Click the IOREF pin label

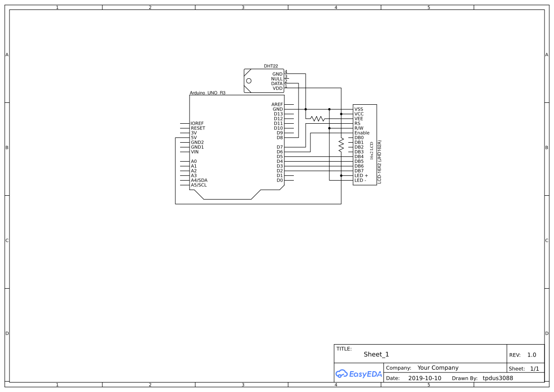tap(197, 123)
